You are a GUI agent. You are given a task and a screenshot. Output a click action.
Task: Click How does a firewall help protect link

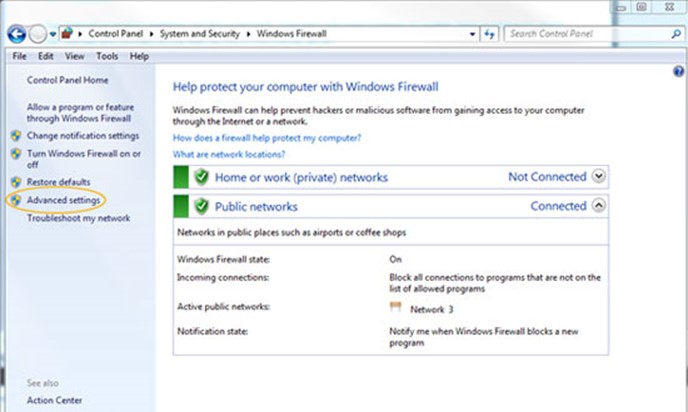(x=267, y=138)
